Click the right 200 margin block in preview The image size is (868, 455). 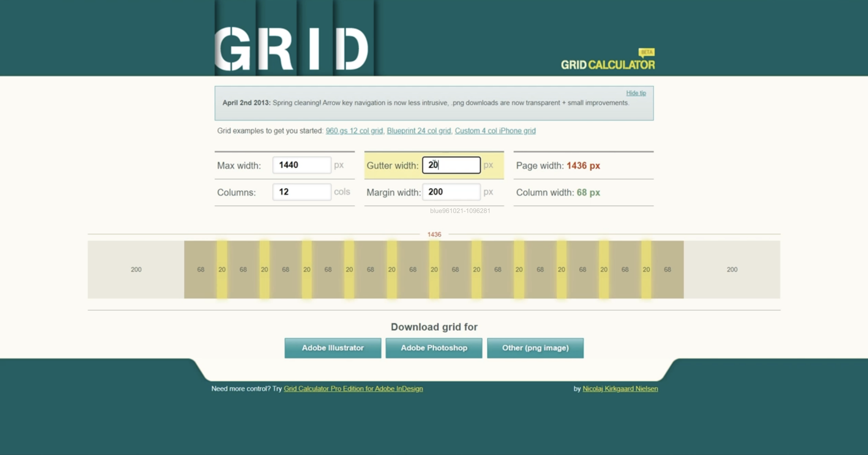[x=732, y=270]
